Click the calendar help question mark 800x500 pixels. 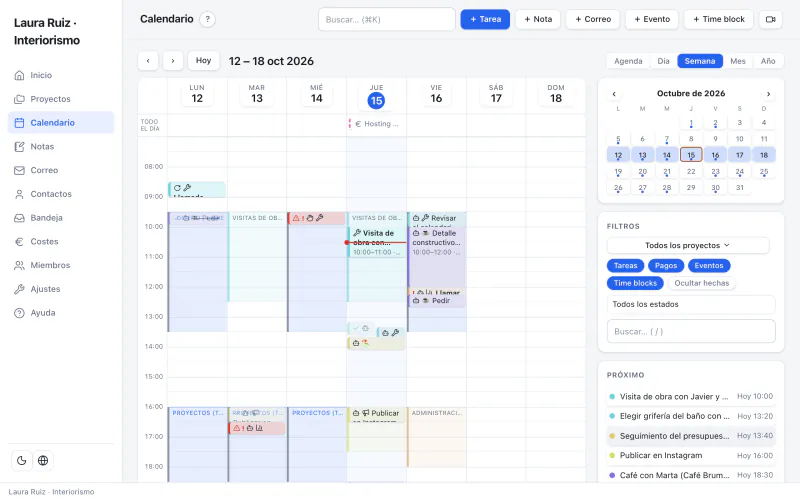click(x=207, y=19)
